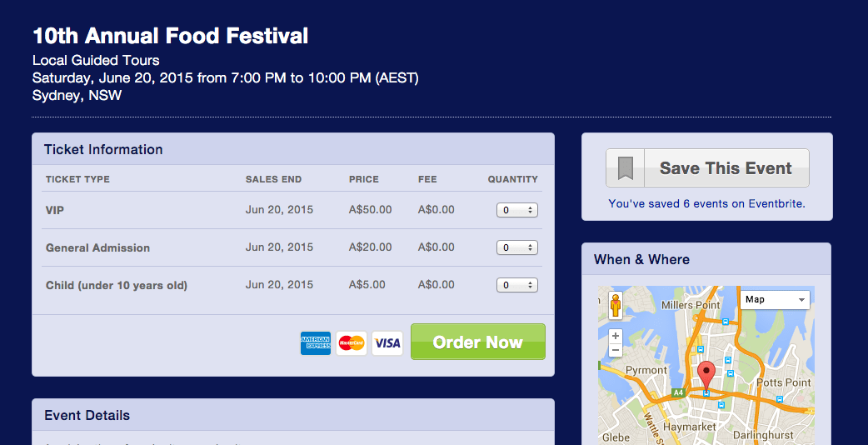Click Save This Event button
Viewport: 868px width, 445px height.
725,168
